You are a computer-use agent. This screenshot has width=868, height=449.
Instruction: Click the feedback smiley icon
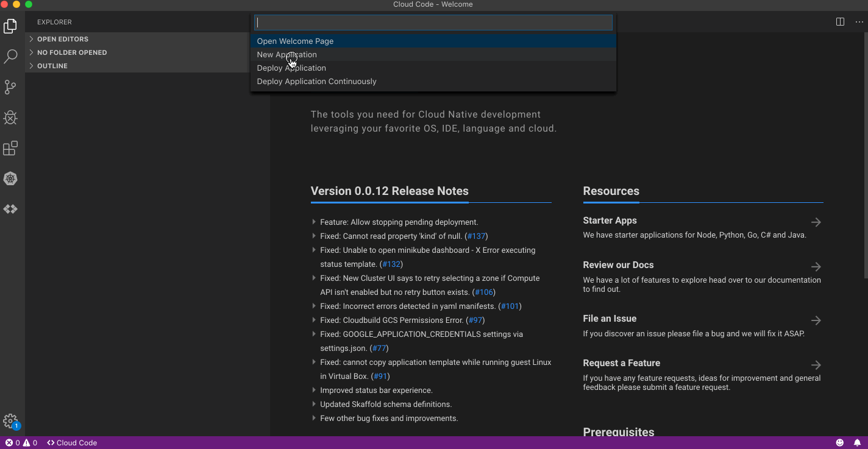coord(840,443)
